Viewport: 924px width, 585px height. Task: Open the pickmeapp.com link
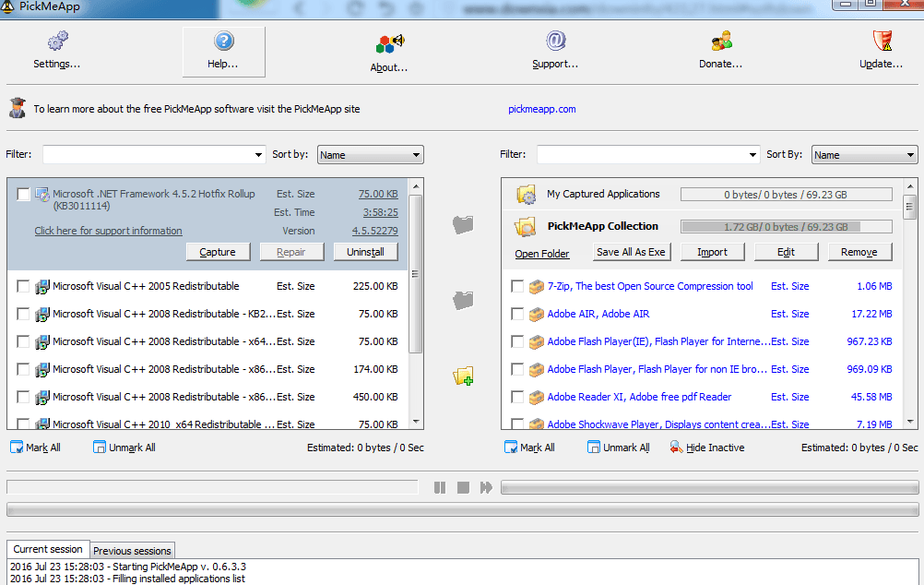542,109
